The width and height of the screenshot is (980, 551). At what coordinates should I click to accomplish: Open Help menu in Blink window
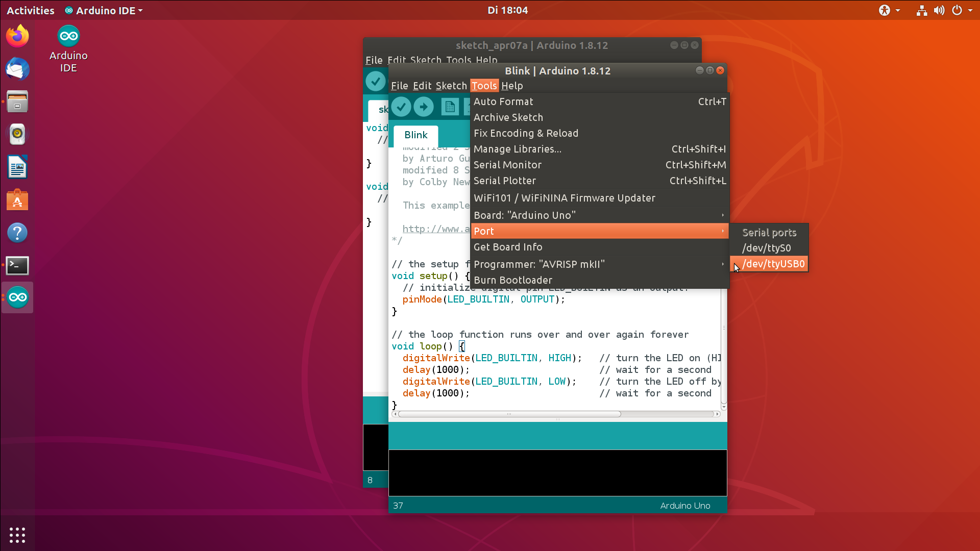pyautogui.click(x=512, y=86)
